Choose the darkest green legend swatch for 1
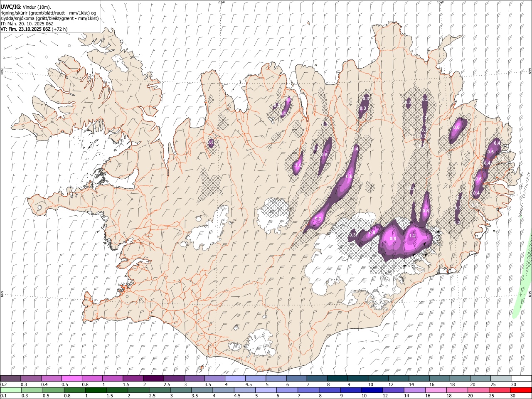Screen dimensions: 532x399 [x=96, y=390]
